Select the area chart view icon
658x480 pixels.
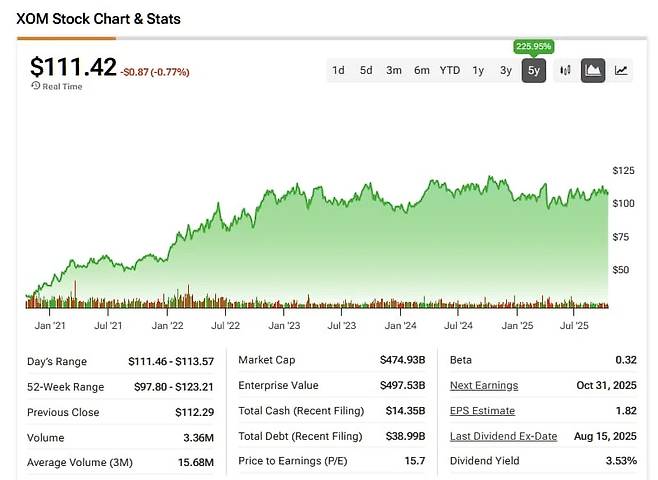593,70
